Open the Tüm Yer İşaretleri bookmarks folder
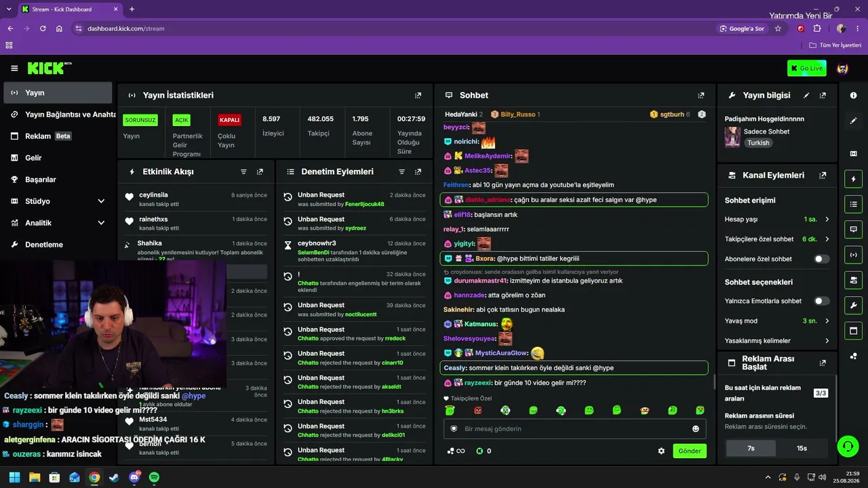The image size is (868, 488). click(x=835, y=45)
